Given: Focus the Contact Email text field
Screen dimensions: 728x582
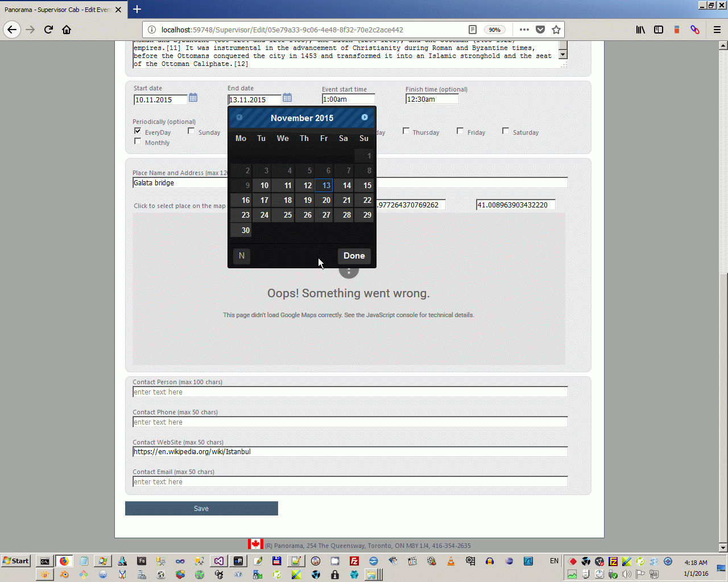Looking at the screenshot, I should (350, 482).
